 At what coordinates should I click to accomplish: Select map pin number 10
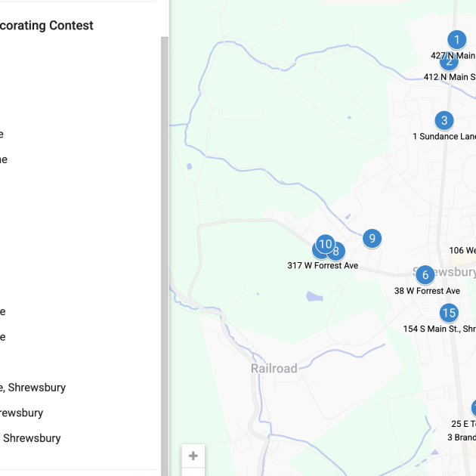[x=325, y=243]
